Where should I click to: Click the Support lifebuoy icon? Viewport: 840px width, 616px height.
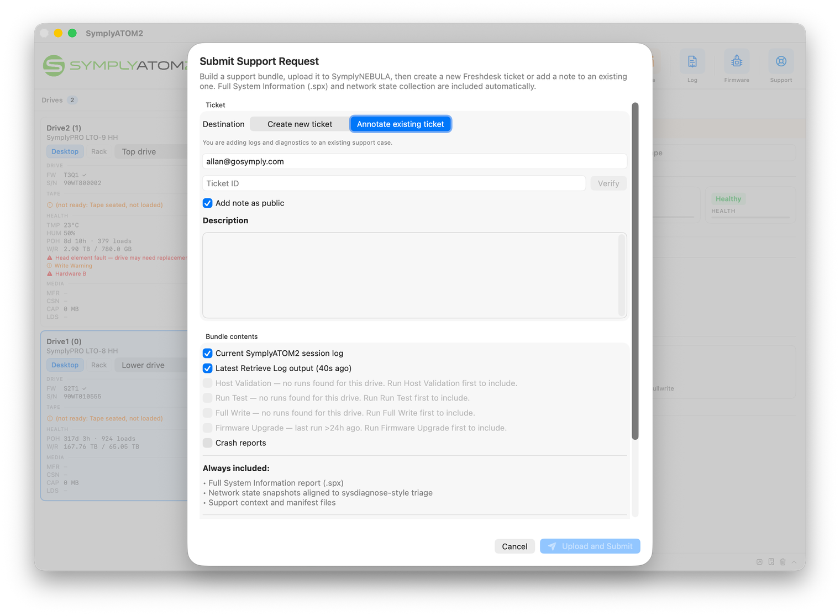point(781,61)
